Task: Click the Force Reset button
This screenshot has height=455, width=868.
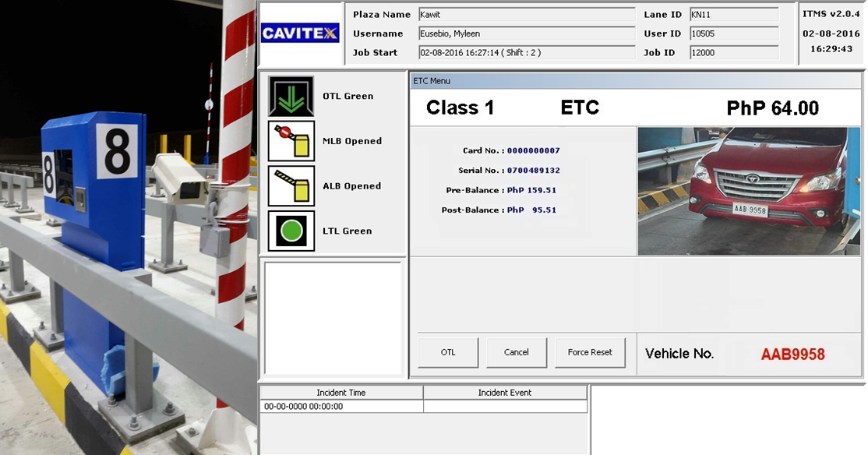Action: pos(590,352)
